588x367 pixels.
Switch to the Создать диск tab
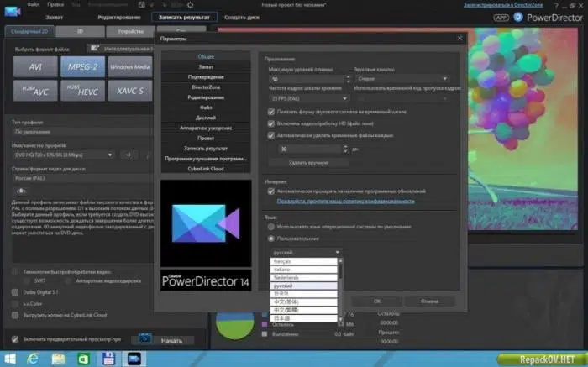tap(242, 18)
